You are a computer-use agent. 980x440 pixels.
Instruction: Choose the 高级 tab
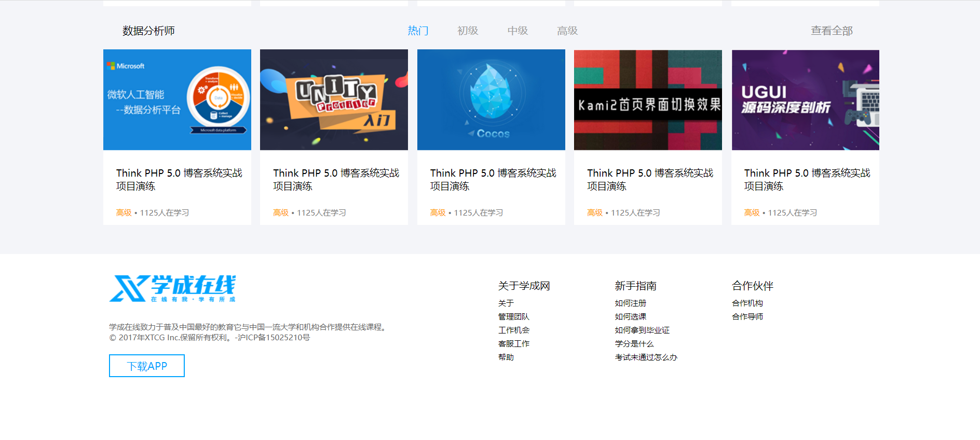[x=567, y=31]
